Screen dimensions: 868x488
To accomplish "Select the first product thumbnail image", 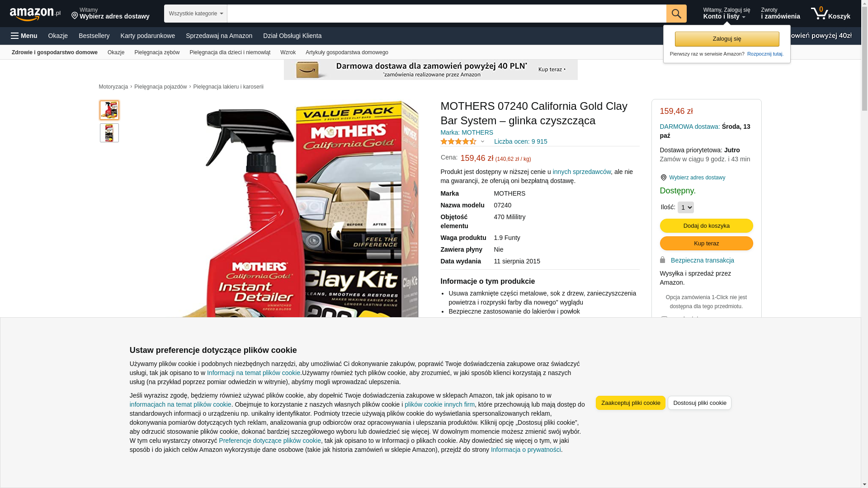I will click(x=109, y=110).
